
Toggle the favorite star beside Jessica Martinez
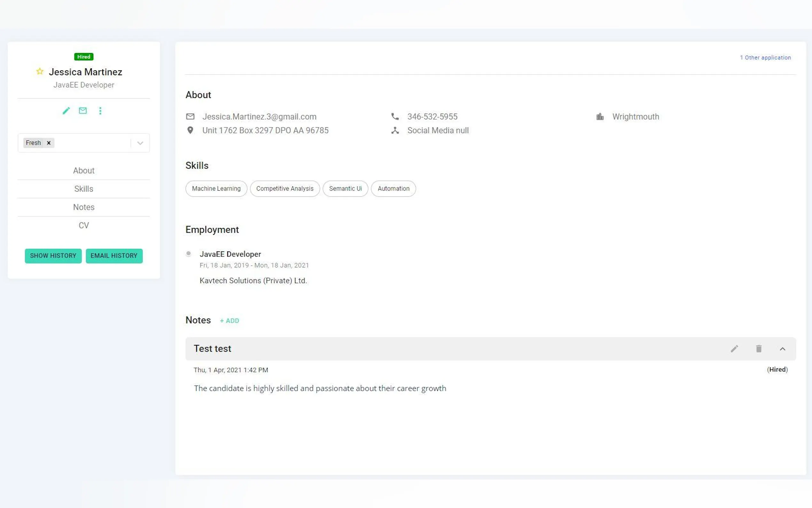pos(40,71)
